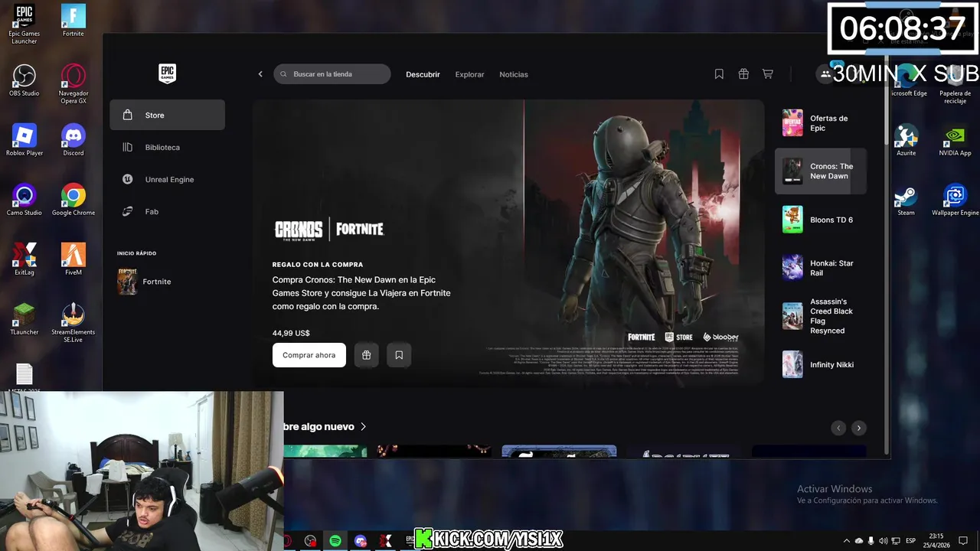Viewport: 980px width, 551px height.
Task: Open Epic Games Launcher desktop icon
Action: tap(24, 24)
